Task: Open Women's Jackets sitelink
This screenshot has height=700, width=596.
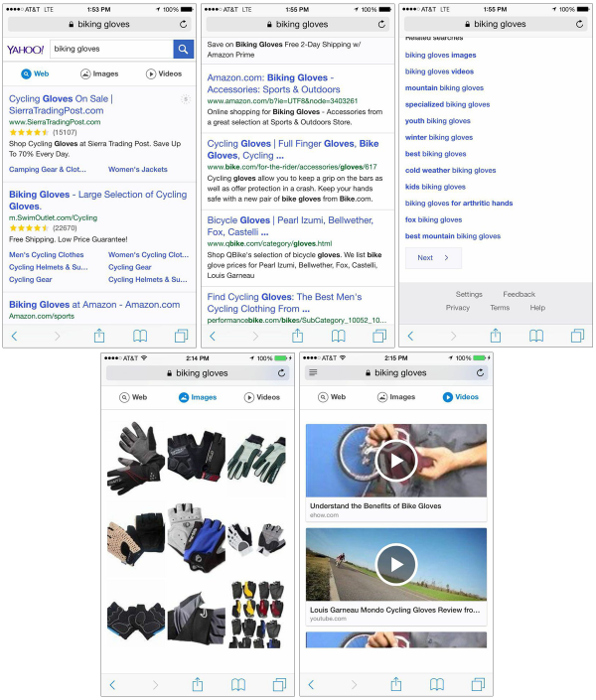Action: point(138,169)
